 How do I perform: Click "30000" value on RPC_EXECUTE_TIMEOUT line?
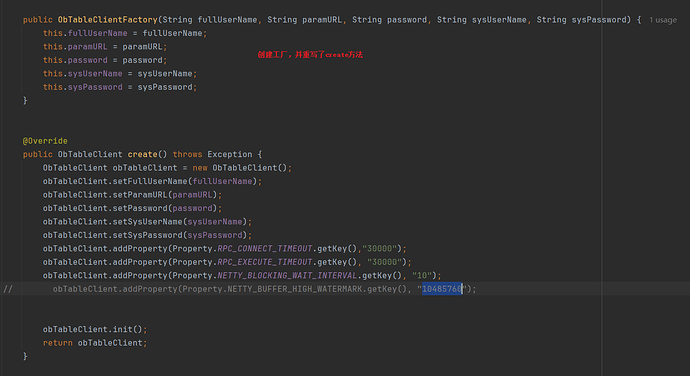(x=384, y=262)
